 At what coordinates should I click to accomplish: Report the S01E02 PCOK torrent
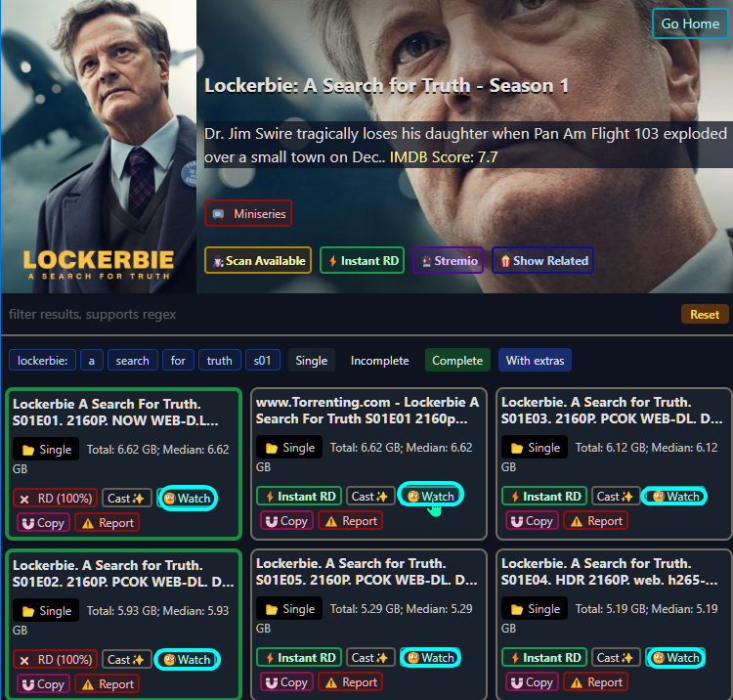(108, 684)
